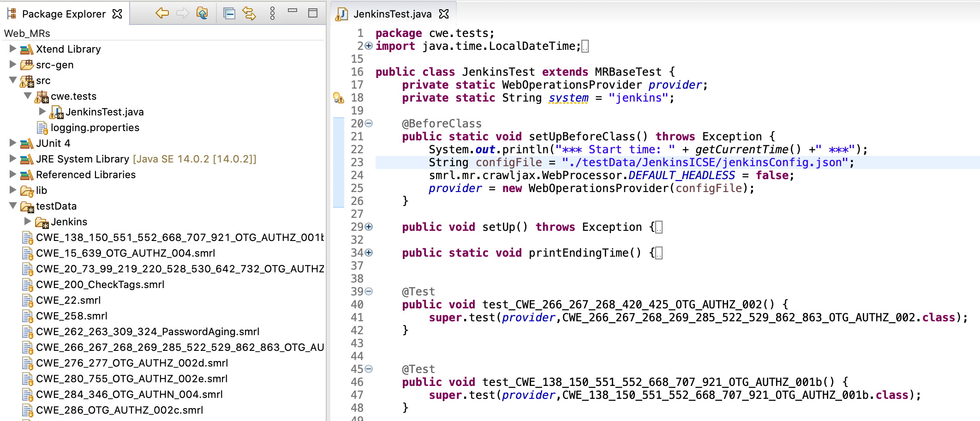Select the Package Explorer tab
Image resolution: width=980 pixels, height=421 pixels.
tap(64, 14)
